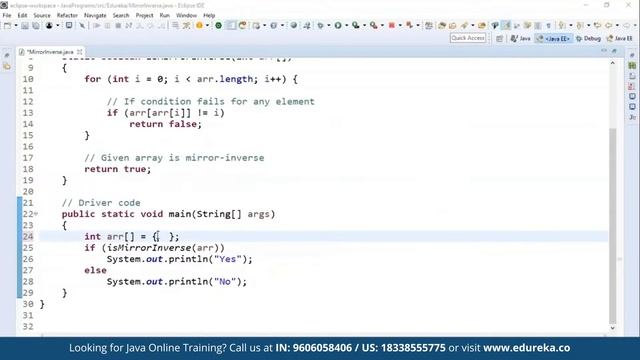Open the Help menu
The height and width of the screenshot is (360, 640).
209,16
